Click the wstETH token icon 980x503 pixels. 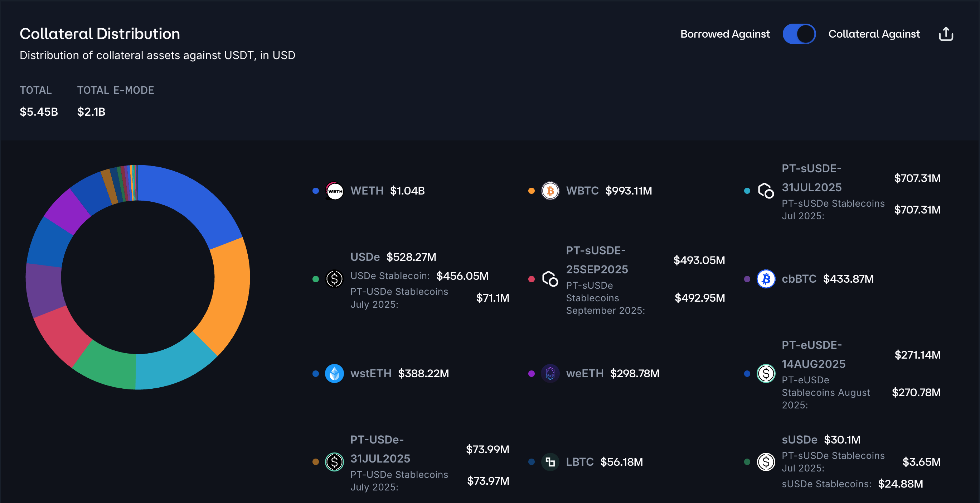[334, 374]
